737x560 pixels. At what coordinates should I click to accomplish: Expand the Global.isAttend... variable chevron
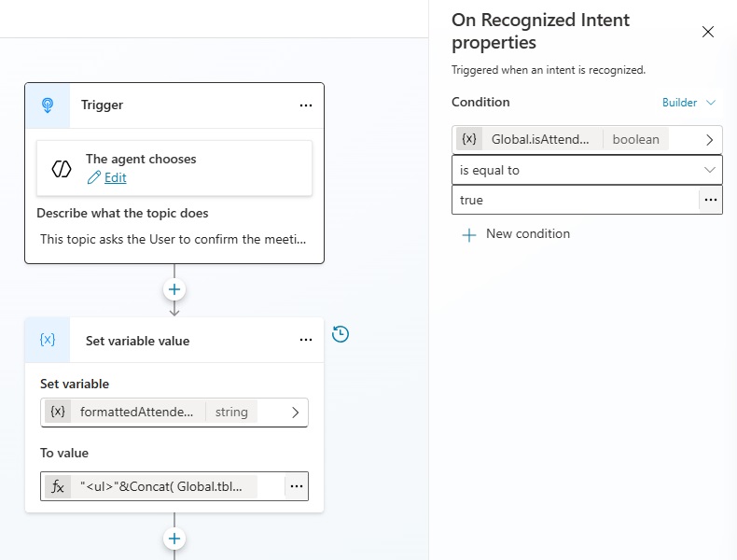pos(709,140)
